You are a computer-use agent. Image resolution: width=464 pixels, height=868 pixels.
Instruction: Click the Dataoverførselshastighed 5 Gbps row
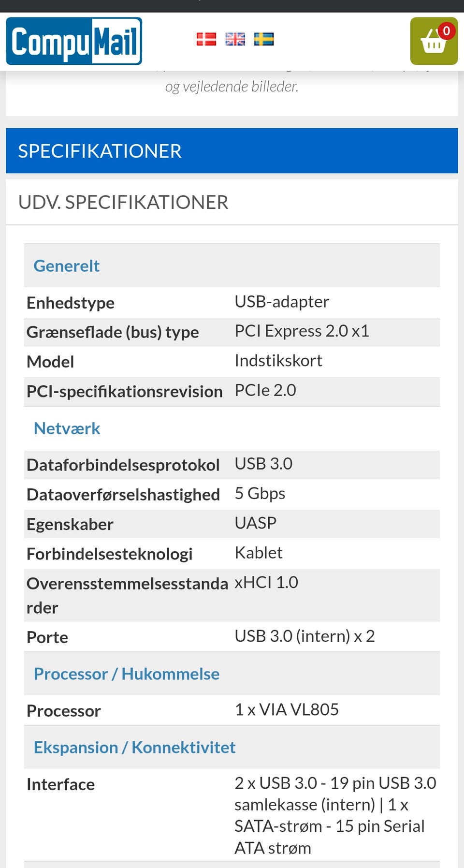point(232,494)
